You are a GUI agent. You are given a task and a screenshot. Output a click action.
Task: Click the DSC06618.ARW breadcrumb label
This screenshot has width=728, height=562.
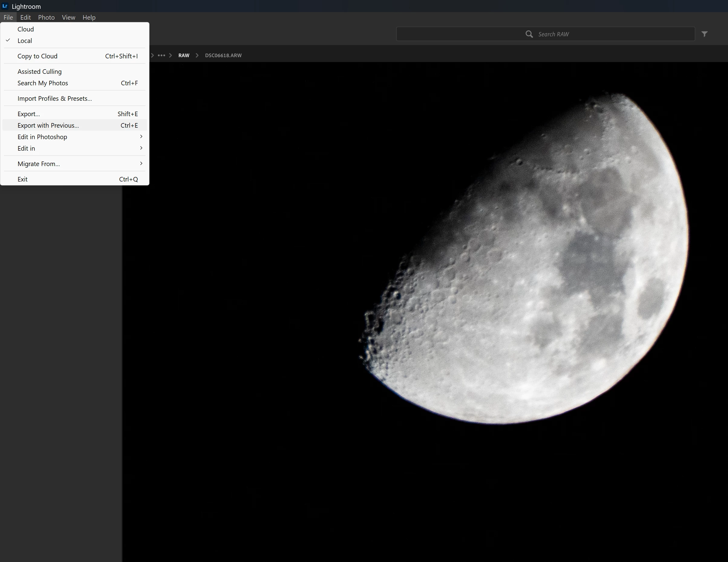223,55
